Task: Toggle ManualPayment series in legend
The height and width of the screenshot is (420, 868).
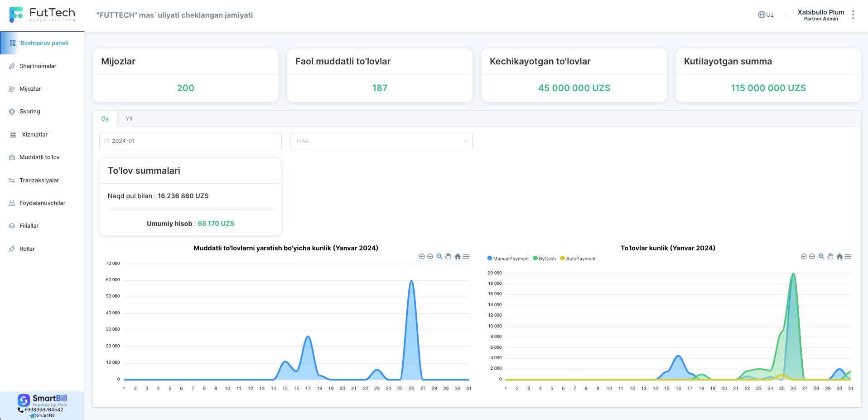Action: pyautogui.click(x=508, y=259)
